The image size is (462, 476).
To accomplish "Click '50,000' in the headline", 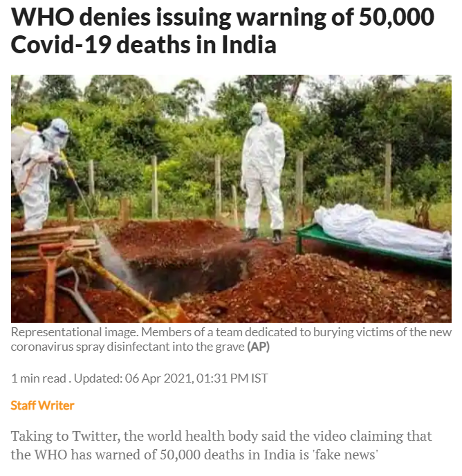I will (x=396, y=17).
